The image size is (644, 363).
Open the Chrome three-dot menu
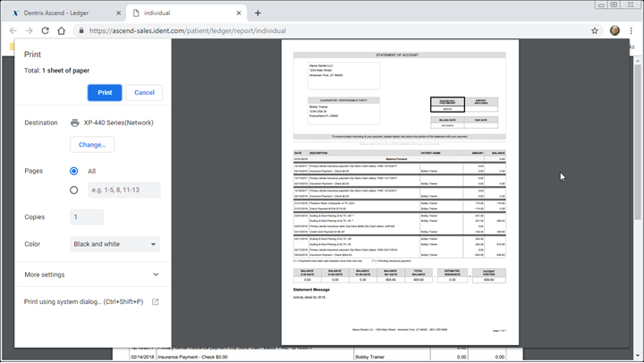coord(631,30)
